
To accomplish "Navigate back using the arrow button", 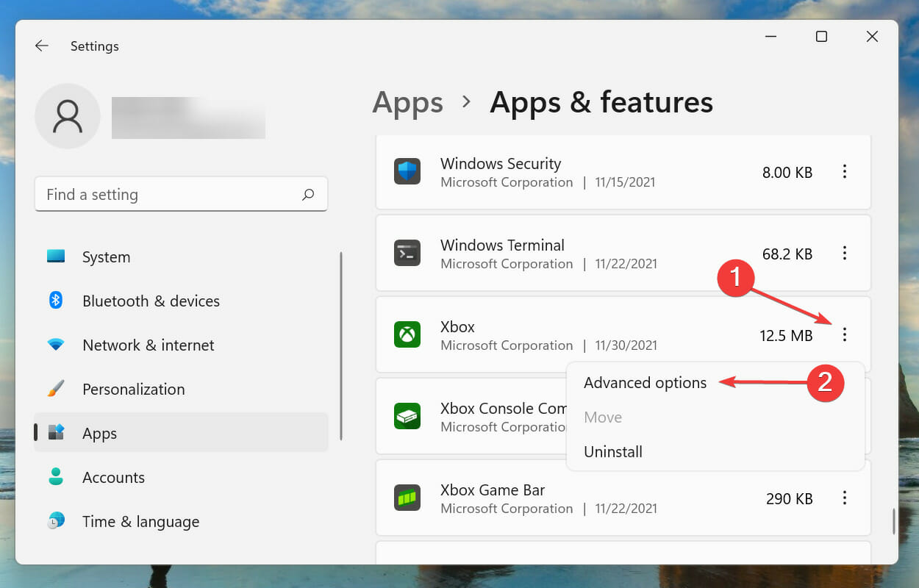I will click(x=42, y=46).
